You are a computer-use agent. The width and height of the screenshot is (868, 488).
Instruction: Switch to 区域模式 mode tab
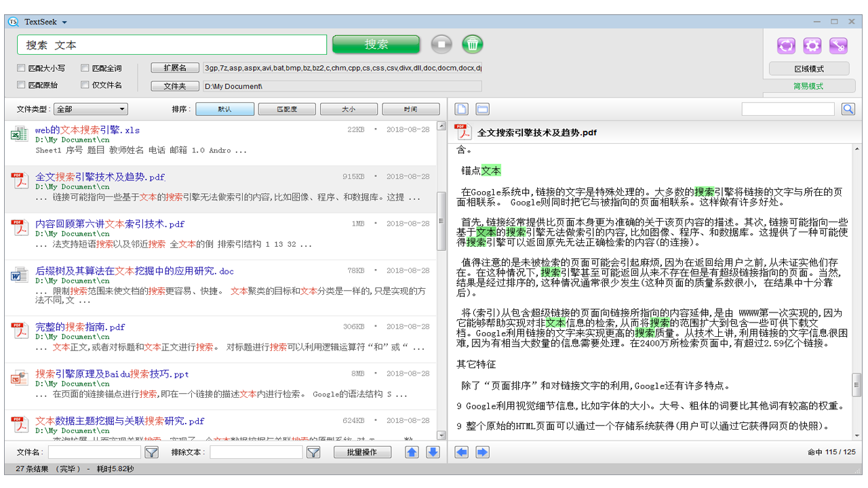click(808, 68)
